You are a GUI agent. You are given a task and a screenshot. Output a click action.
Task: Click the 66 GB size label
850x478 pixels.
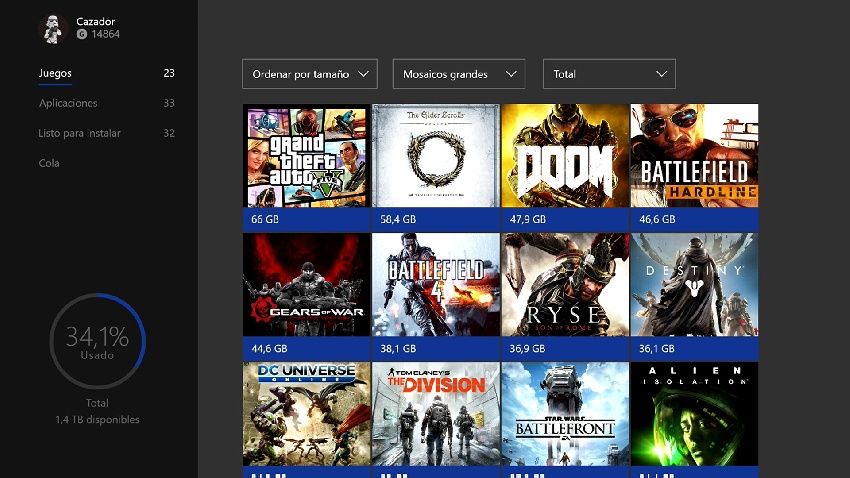265,219
